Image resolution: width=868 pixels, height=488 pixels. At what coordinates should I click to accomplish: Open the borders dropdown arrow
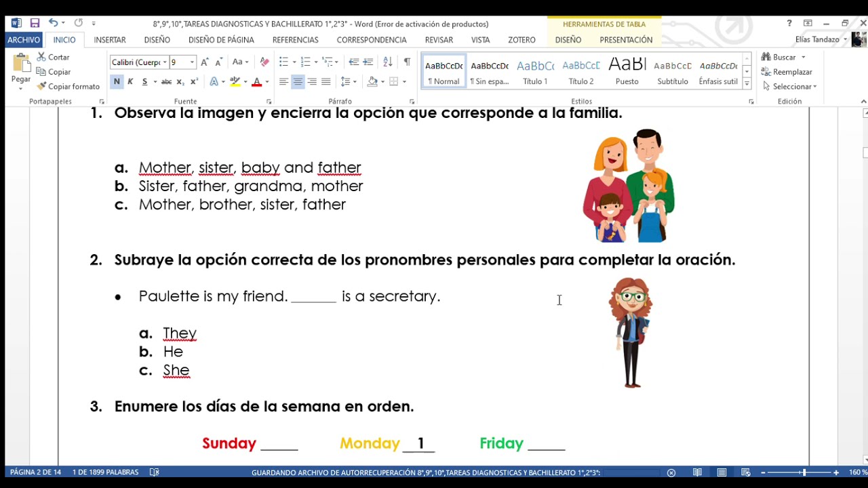click(x=404, y=82)
